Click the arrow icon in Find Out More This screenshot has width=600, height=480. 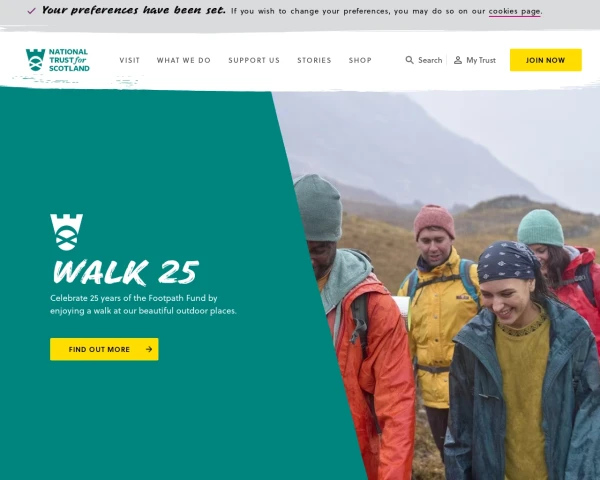pos(149,349)
